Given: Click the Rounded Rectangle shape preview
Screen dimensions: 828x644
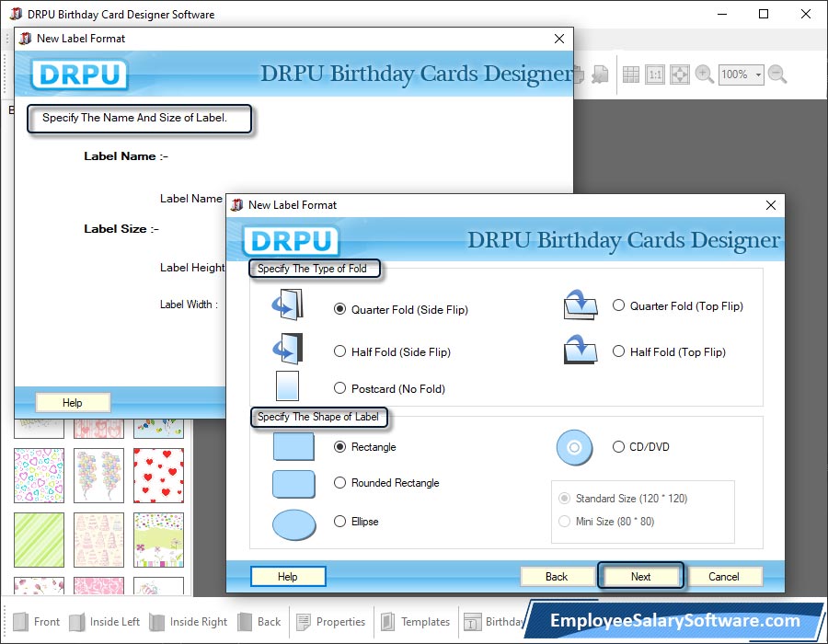Looking at the screenshot, I should coord(293,484).
